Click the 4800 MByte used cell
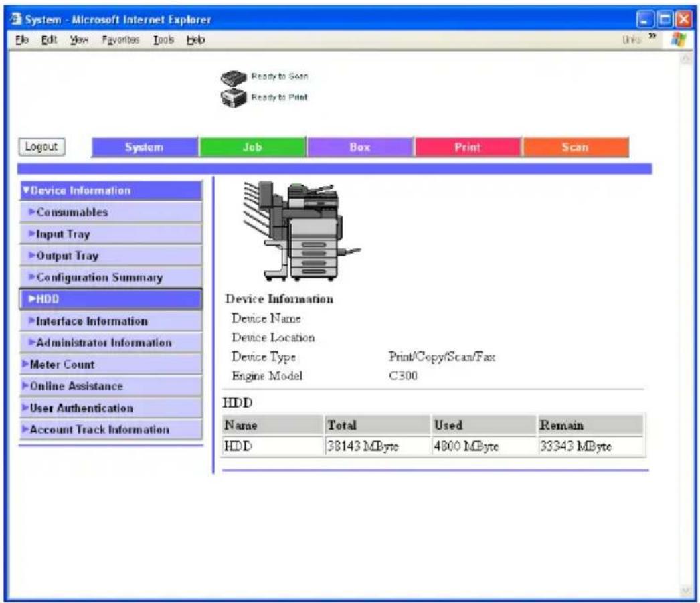 click(484, 446)
